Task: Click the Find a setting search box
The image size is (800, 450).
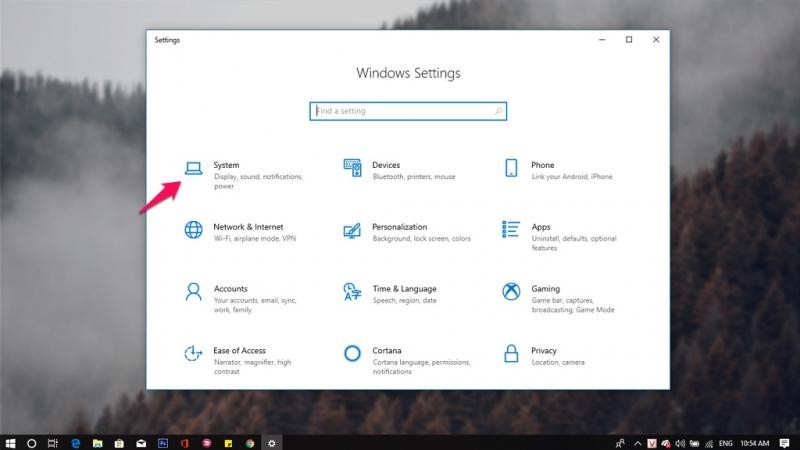Action: (x=400, y=111)
